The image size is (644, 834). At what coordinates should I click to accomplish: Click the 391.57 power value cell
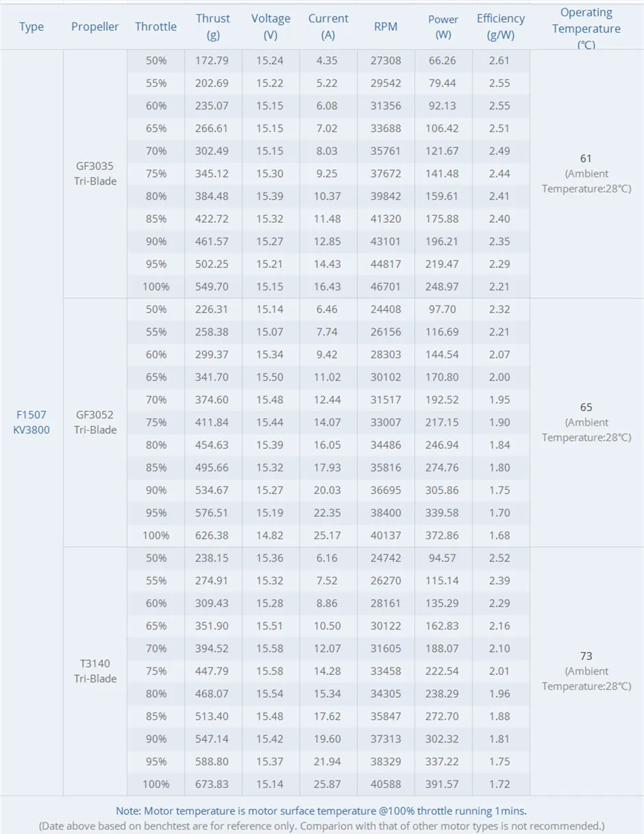(x=443, y=784)
